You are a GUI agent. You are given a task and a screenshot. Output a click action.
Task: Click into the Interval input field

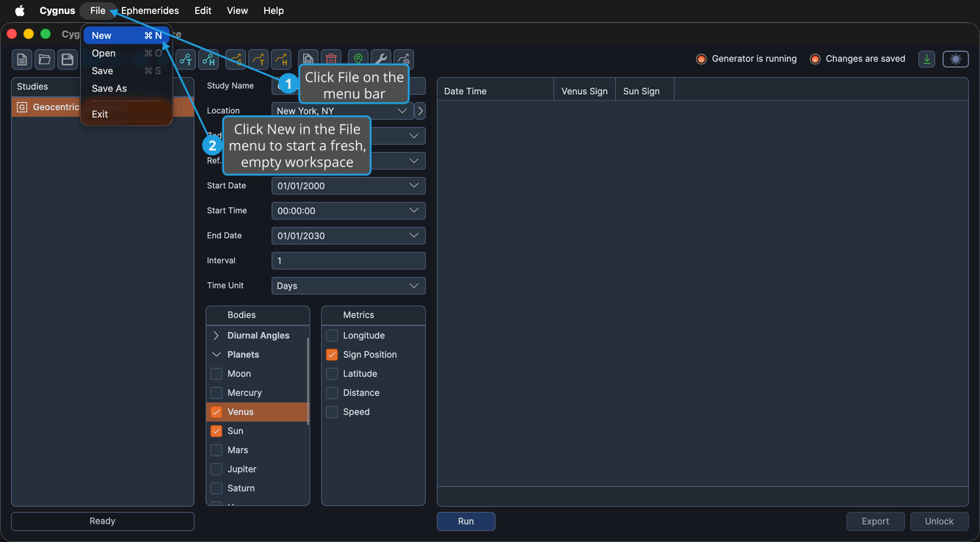pos(348,261)
